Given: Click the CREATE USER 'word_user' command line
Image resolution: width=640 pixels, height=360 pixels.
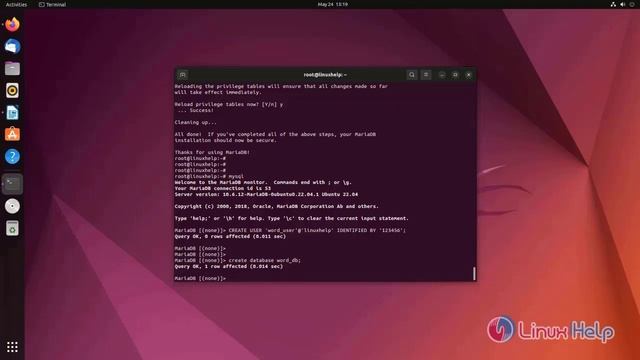Looking at the screenshot, I should [x=290, y=230].
